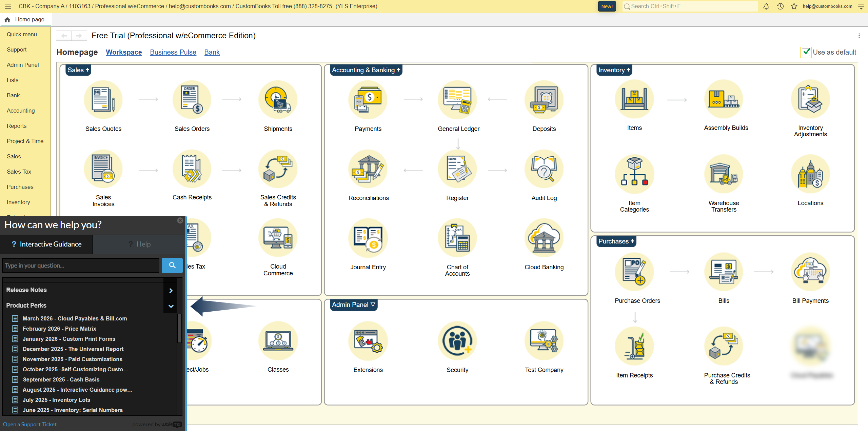868x431 pixels.
Task: Click the Purchase Orders icon
Action: click(x=634, y=272)
